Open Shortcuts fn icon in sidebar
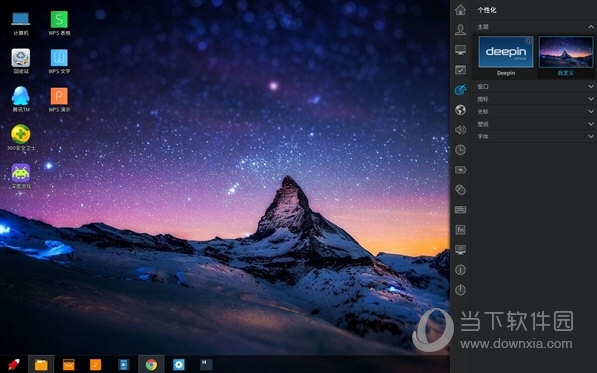 460,230
